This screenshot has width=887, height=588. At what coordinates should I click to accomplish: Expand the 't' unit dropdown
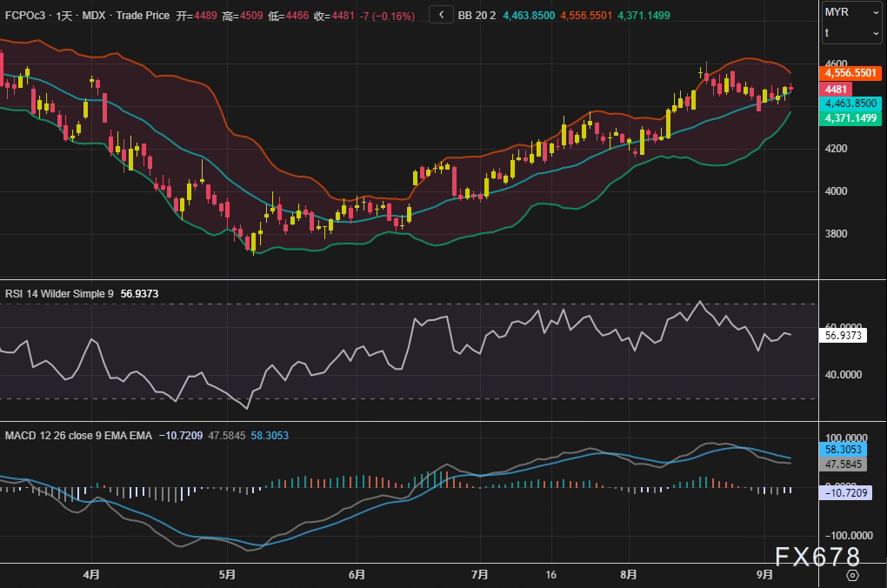tap(851, 33)
